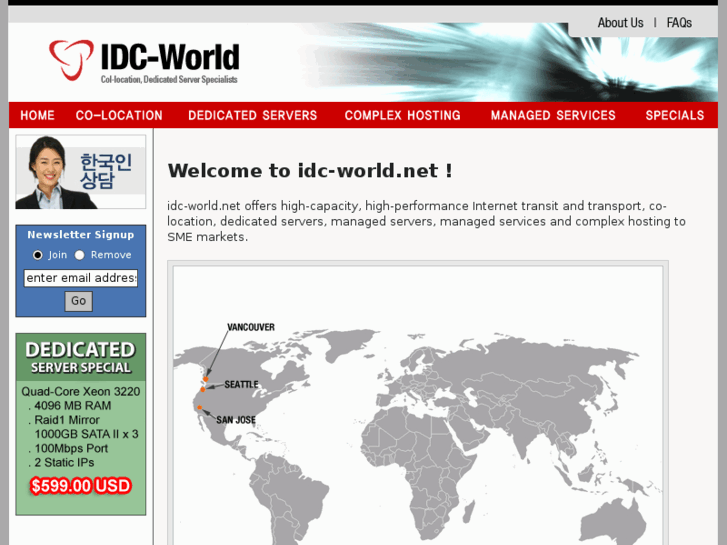Open the CO-LOCATION menu item
The width and height of the screenshot is (727, 545).
pos(119,115)
